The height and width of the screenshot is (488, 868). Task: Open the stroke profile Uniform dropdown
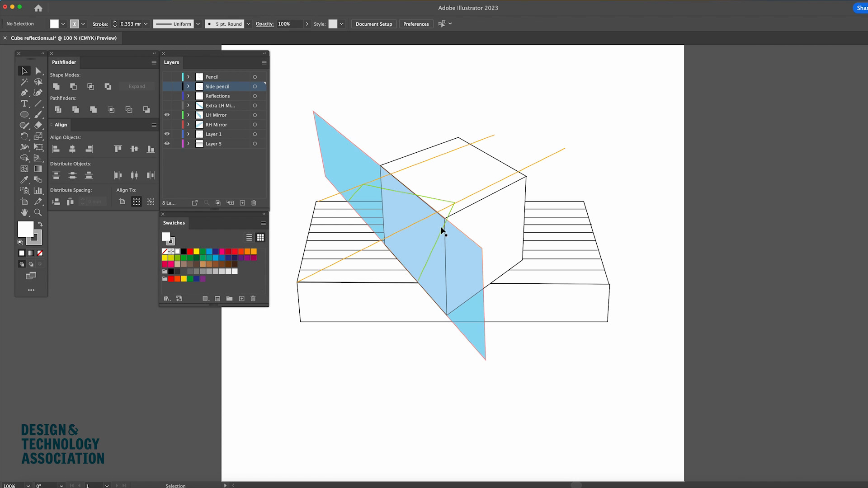coord(198,24)
